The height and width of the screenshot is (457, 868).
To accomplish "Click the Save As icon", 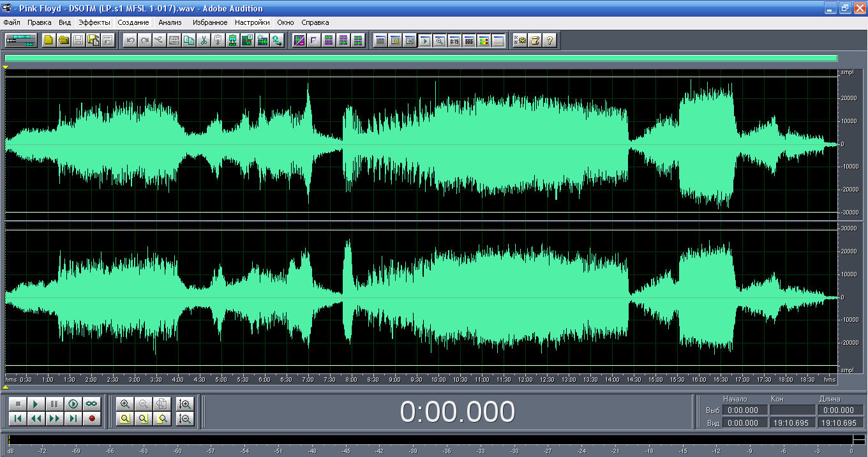I will 93,40.
